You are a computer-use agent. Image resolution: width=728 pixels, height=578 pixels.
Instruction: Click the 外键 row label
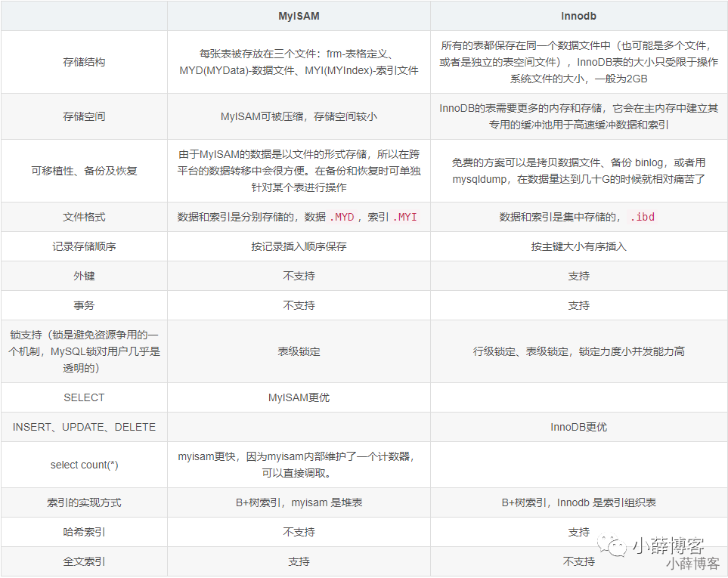point(84,276)
